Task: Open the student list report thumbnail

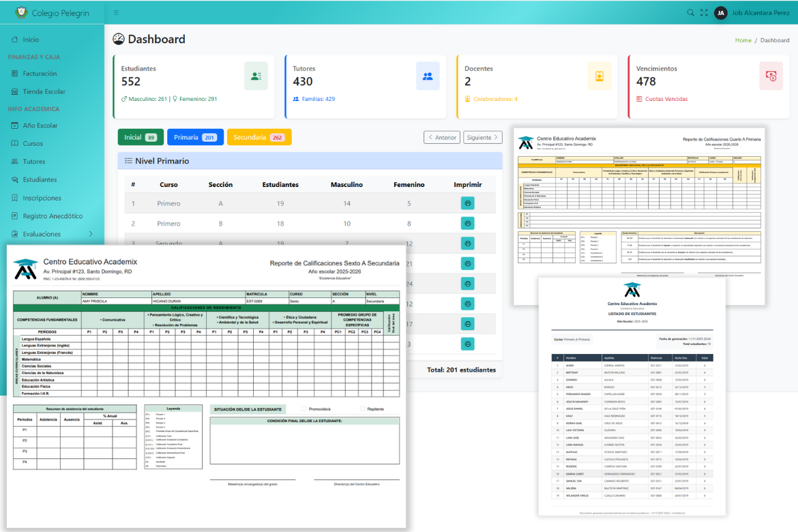Action: (632, 396)
